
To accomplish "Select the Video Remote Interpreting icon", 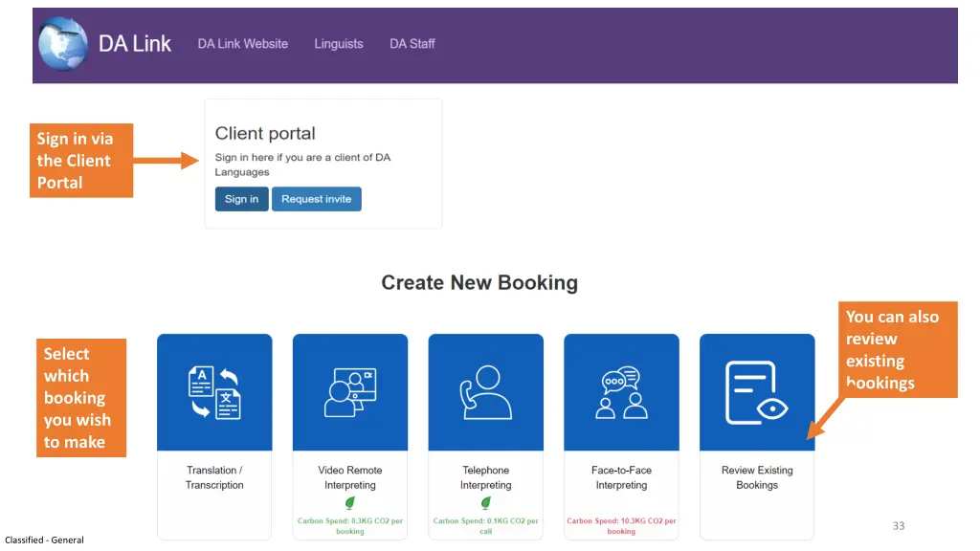I will pyautogui.click(x=350, y=392).
